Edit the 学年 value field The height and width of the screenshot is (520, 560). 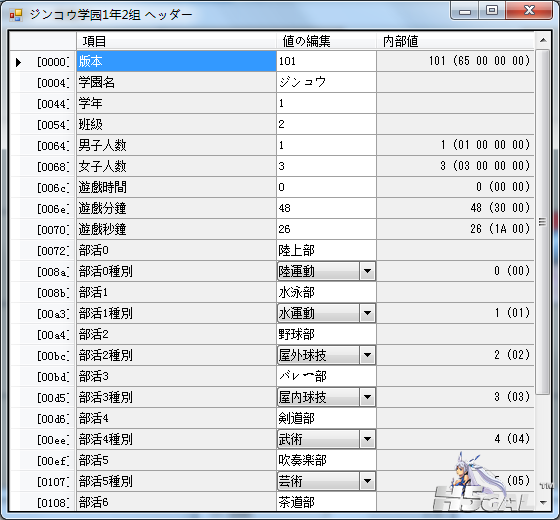[326, 103]
